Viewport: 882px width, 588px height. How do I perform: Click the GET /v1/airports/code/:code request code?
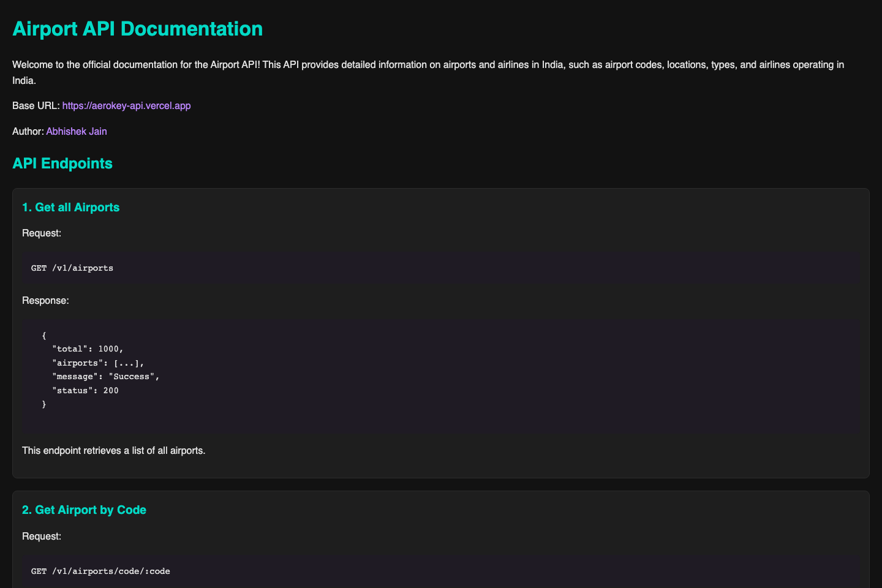pos(100,571)
